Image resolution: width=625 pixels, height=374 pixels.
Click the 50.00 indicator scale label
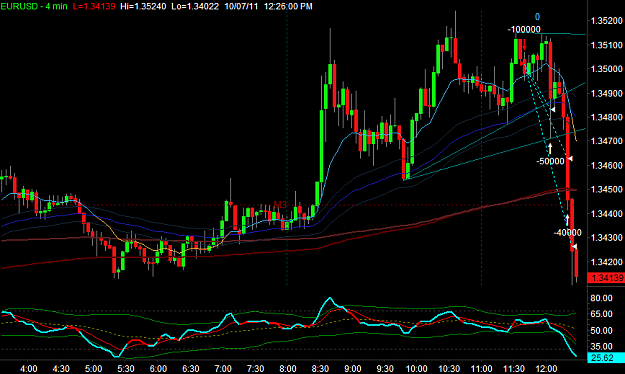(x=601, y=331)
